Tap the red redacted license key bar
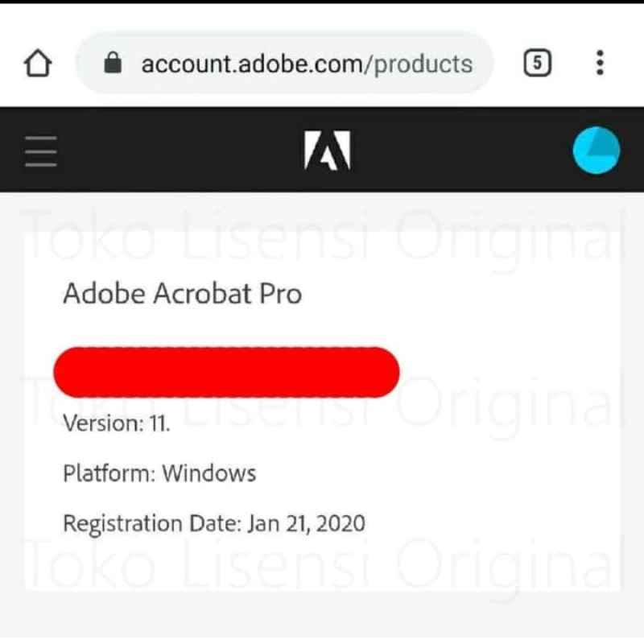Image resolution: width=644 pixels, height=644 pixels. point(226,371)
